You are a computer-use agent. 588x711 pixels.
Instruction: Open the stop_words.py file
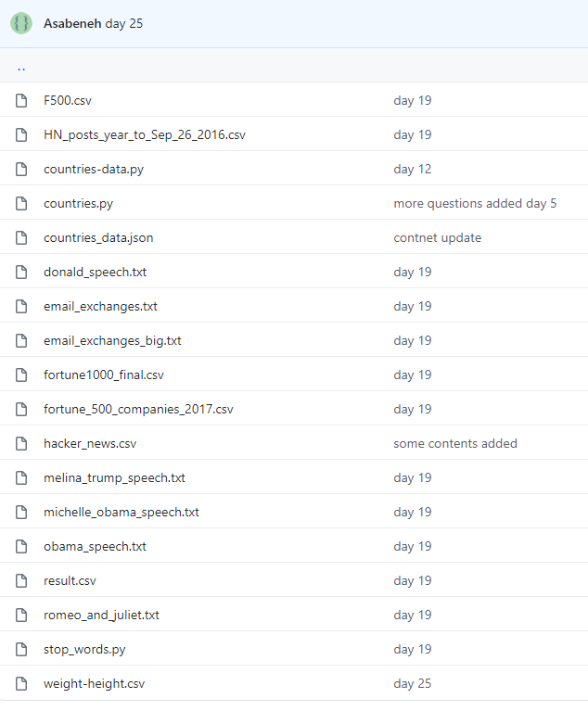pos(84,649)
